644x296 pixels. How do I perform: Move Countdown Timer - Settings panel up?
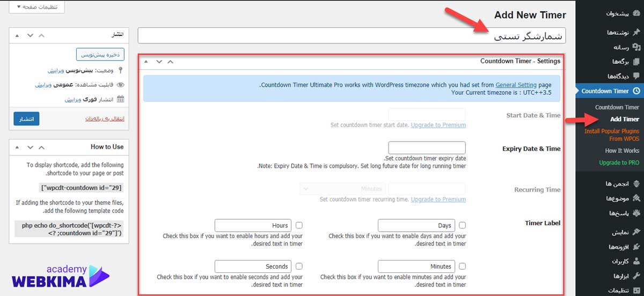coord(170,61)
